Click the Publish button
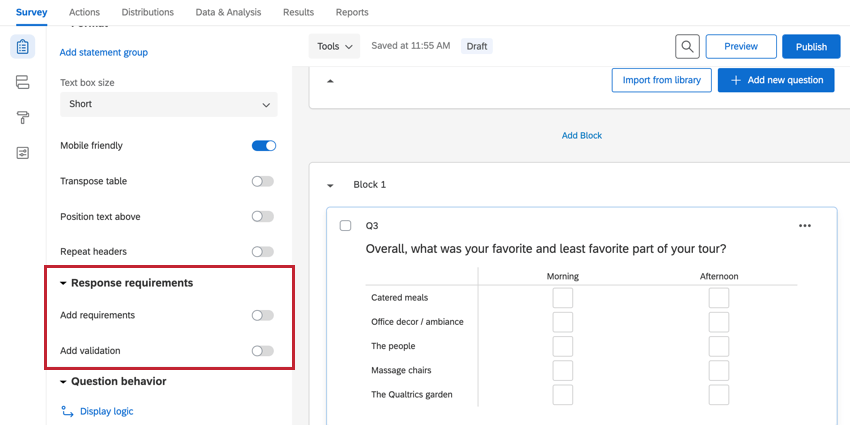This screenshot has height=425, width=850. [811, 47]
